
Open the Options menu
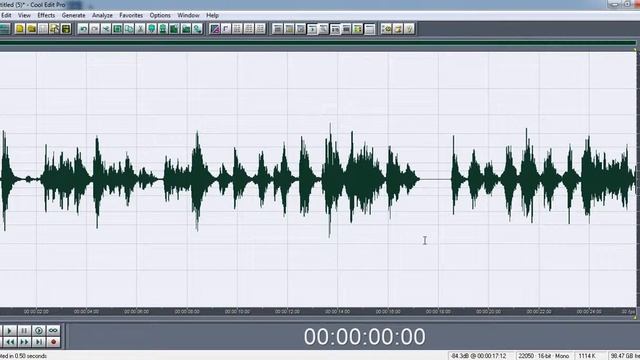[160, 15]
